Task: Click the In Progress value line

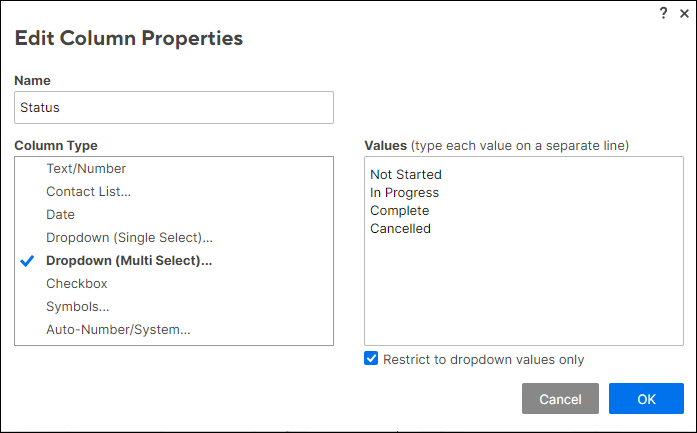Action: click(x=404, y=192)
